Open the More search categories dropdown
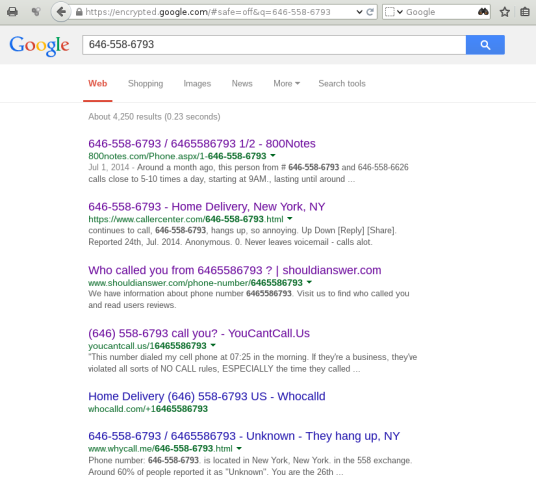The height and width of the screenshot is (486, 536). [x=286, y=83]
